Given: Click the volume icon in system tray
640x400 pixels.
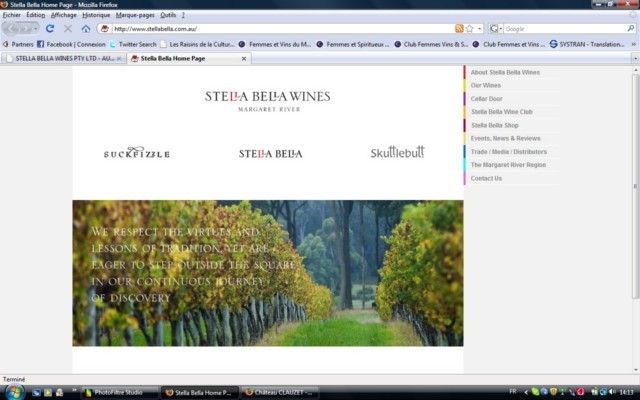Looking at the screenshot, I should tap(612, 392).
